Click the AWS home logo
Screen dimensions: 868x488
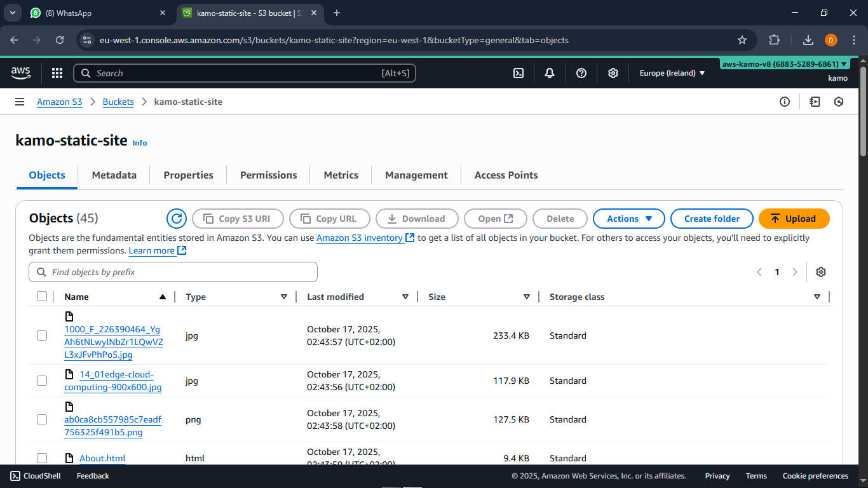[x=20, y=72]
